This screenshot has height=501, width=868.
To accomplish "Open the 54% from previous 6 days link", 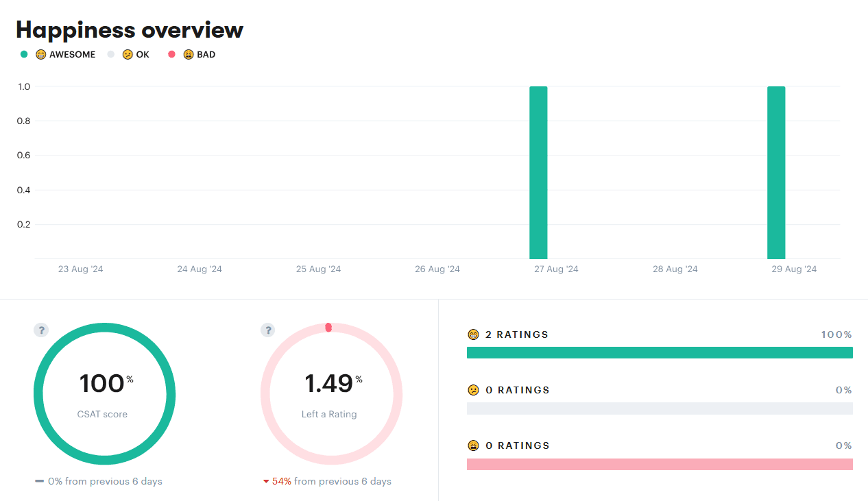I will 328,481.
